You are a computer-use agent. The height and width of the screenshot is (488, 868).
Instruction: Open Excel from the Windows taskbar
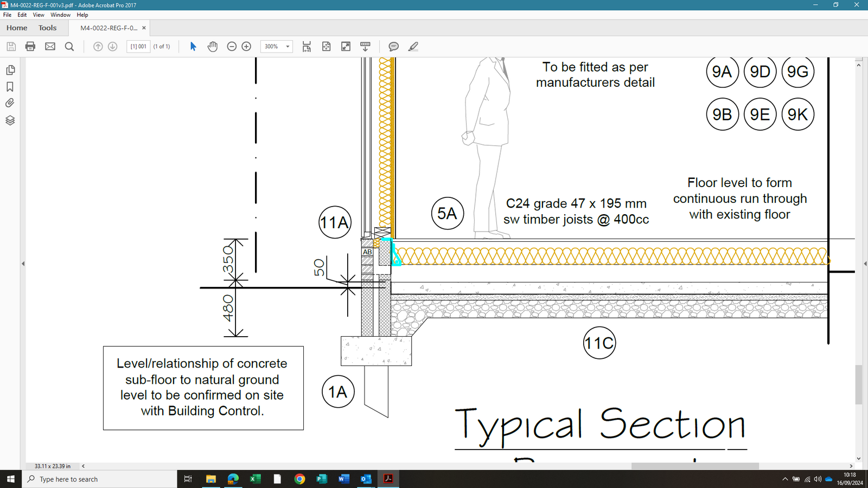[x=255, y=479]
